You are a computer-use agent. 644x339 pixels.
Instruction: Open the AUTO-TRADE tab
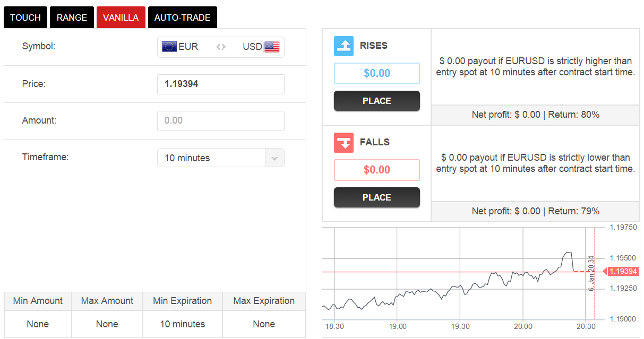(182, 18)
